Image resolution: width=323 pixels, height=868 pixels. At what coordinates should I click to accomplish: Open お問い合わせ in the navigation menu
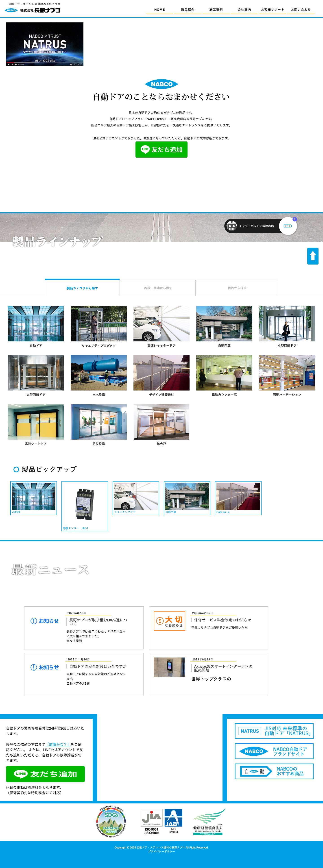tap(301, 10)
